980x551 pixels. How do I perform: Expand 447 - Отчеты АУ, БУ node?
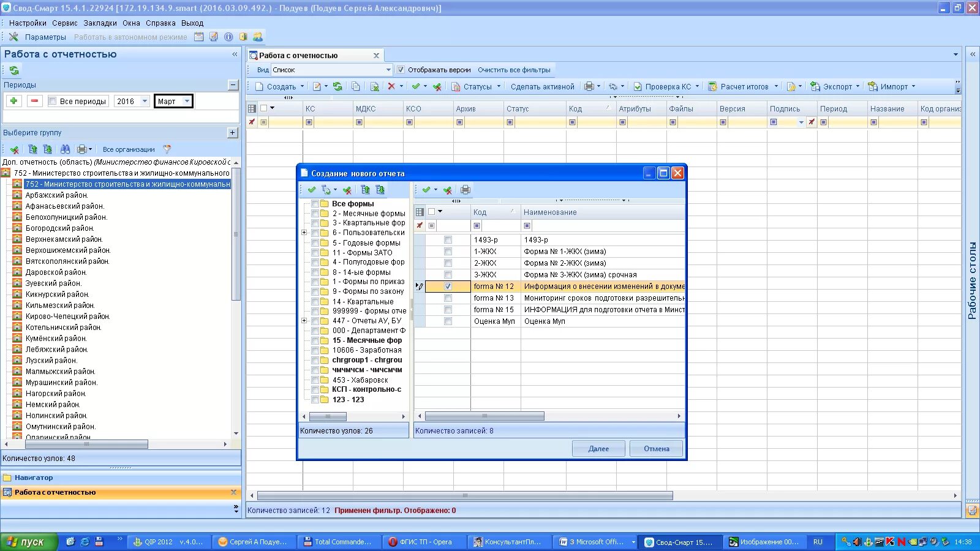[x=304, y=320]
